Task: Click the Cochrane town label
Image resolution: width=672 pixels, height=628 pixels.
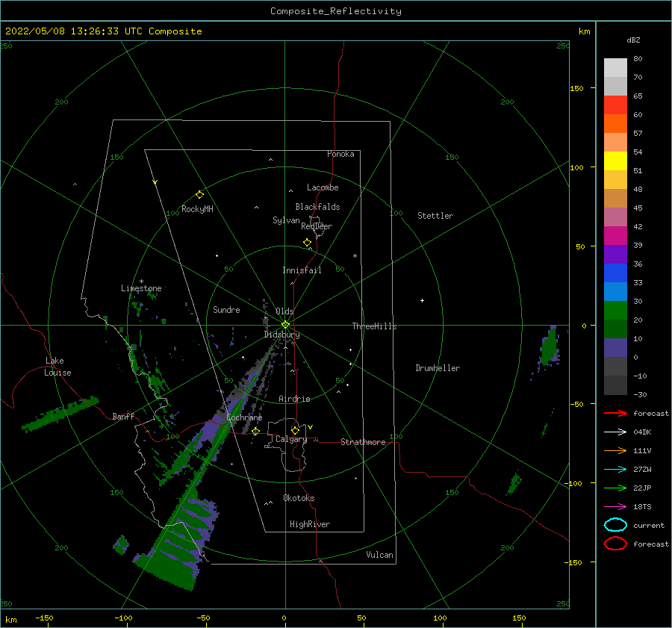Action: point(244,417)
